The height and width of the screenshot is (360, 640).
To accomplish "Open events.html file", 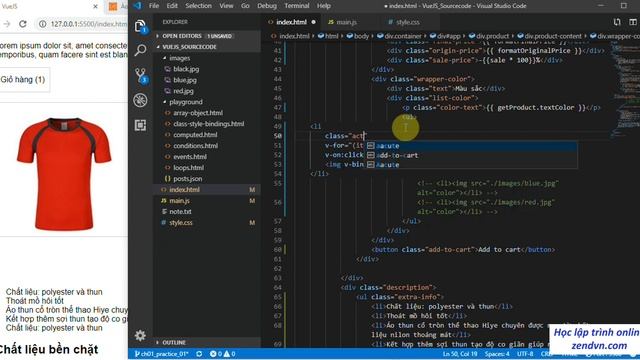I will (x=190, y=157).
